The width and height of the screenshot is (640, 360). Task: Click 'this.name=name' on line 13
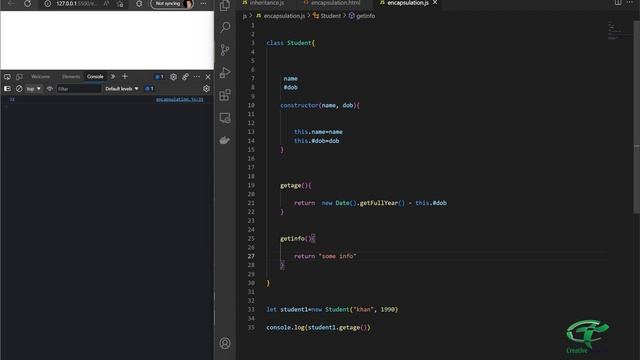tap(318, 132)
